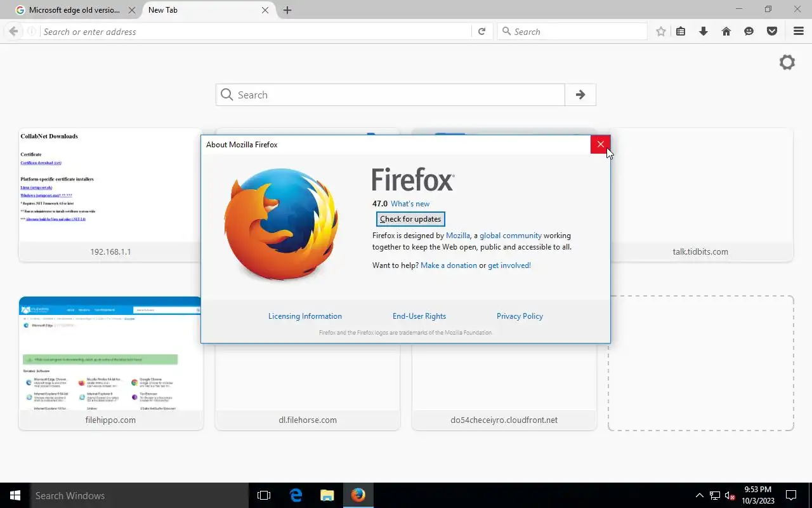812x508 pixels.
Task: Open the network status tray icon
Action: click(715, 495)
